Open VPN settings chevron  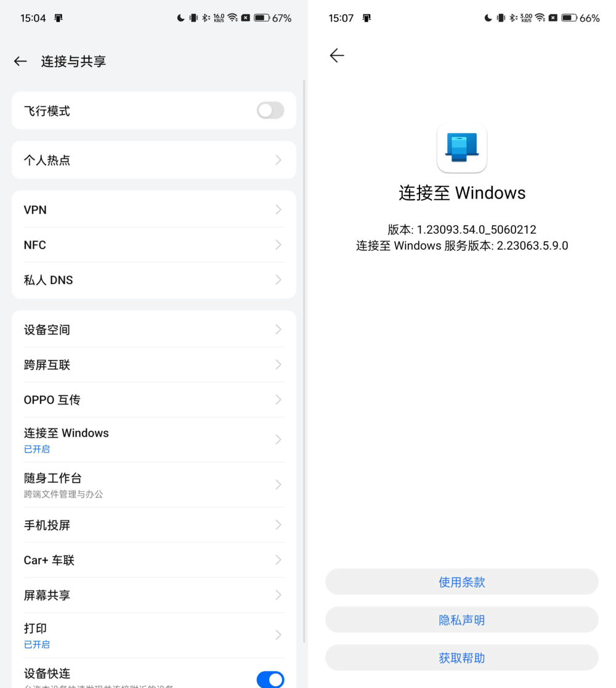click(x=278, y=210)
